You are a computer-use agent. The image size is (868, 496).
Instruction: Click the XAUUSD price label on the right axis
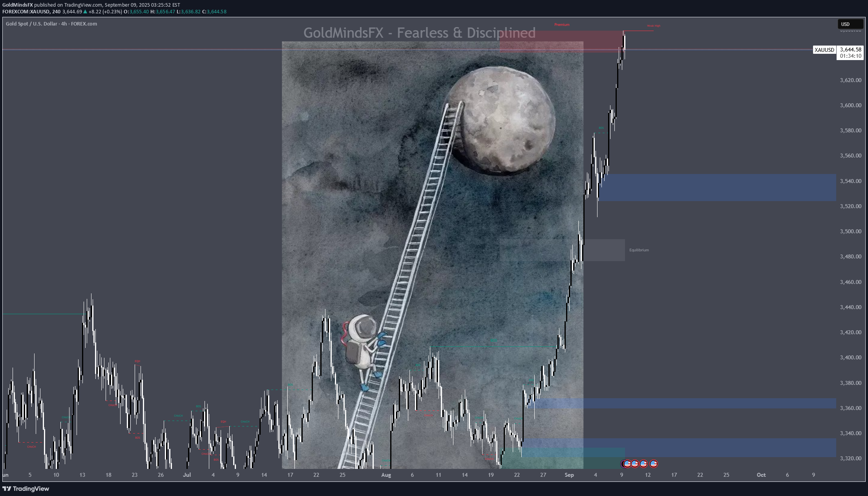pyautogui.click(x=824, y=50)
